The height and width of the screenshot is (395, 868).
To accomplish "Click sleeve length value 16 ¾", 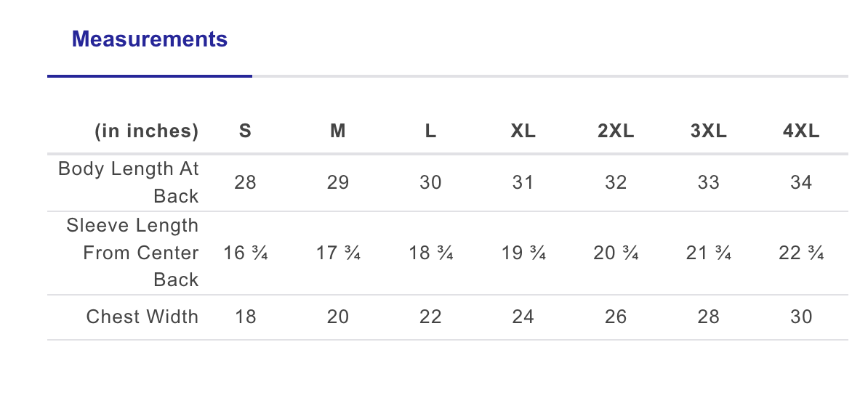I will 246,253.
